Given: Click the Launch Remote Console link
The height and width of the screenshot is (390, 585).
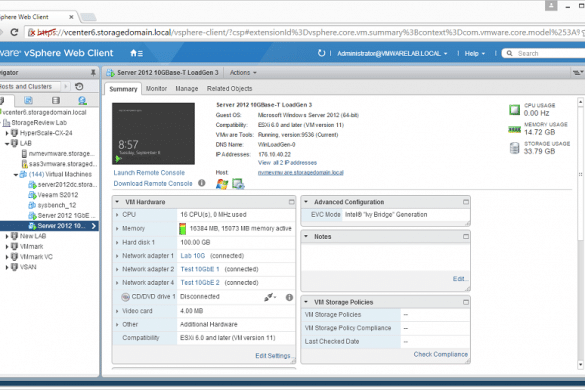Looking at the screenshot, I should [x=149, y=173].
